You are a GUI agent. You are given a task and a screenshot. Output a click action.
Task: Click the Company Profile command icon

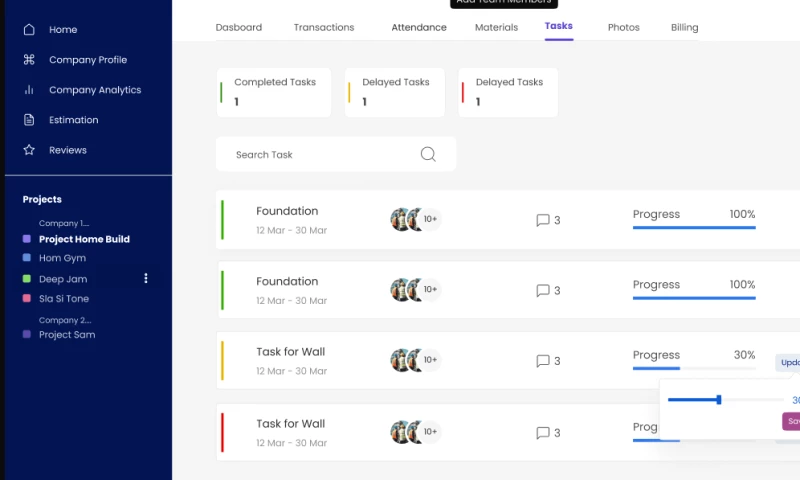point(29,60)
